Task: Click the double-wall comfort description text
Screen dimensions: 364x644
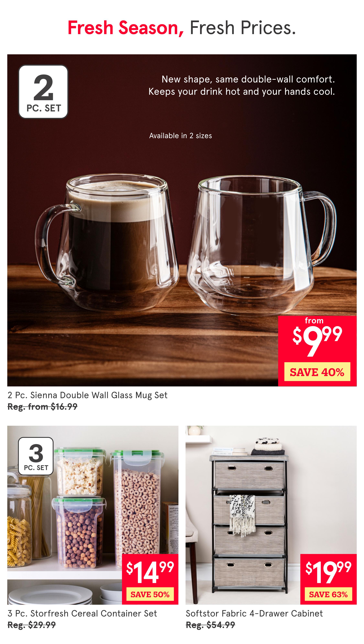Action: click(x=242, y=85)
